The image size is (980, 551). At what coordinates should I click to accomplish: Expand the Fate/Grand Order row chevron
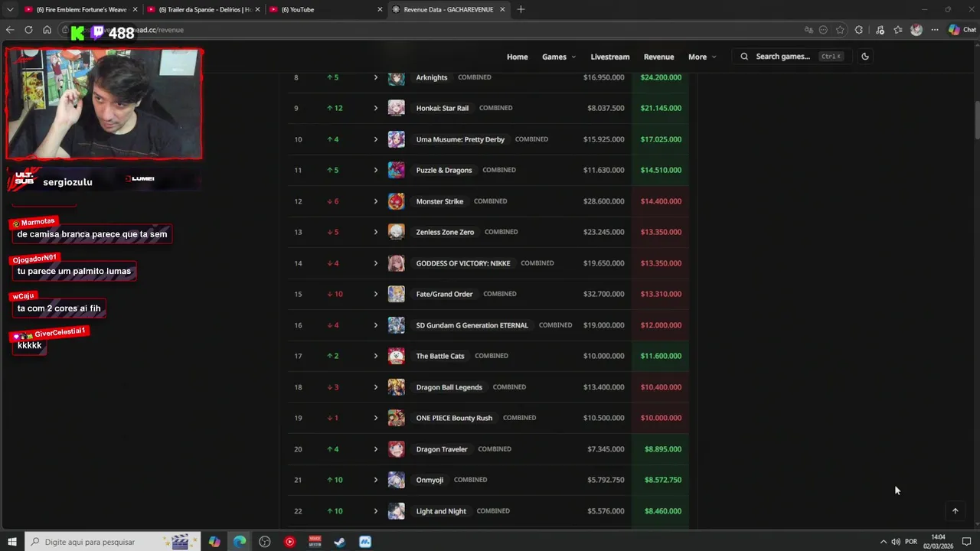[376, 294]
